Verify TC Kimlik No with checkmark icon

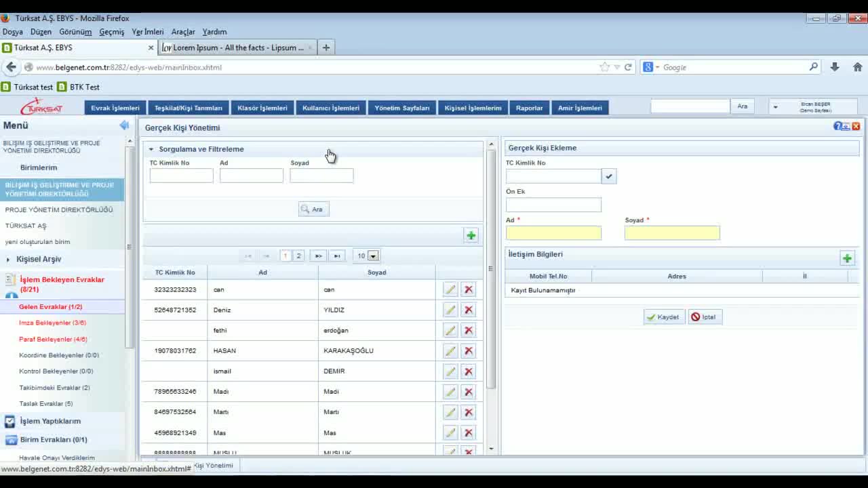coord(609,176)
